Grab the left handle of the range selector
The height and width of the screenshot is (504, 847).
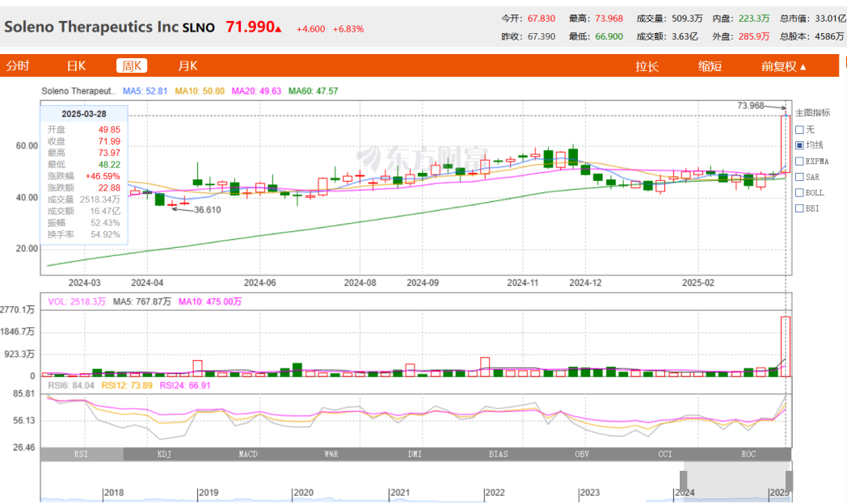click(x=683, y=481)
